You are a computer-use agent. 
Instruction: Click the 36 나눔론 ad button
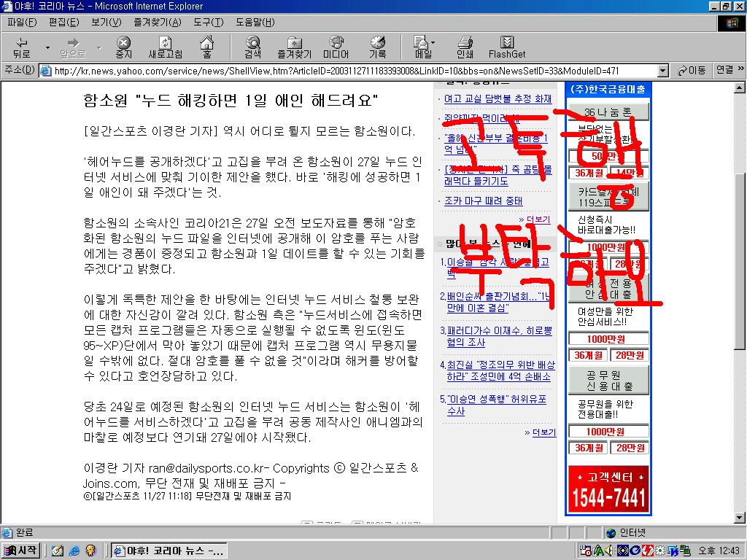click(x=608, y=112)
